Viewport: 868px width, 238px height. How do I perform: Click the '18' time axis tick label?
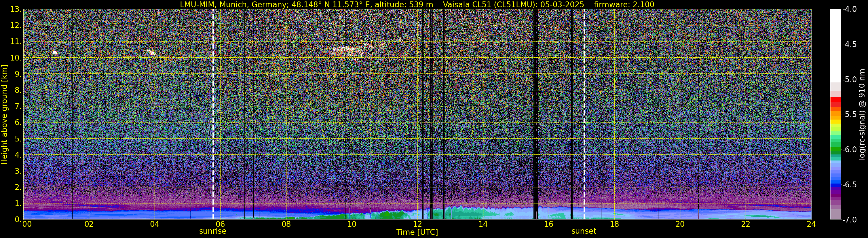click(614, 224)
